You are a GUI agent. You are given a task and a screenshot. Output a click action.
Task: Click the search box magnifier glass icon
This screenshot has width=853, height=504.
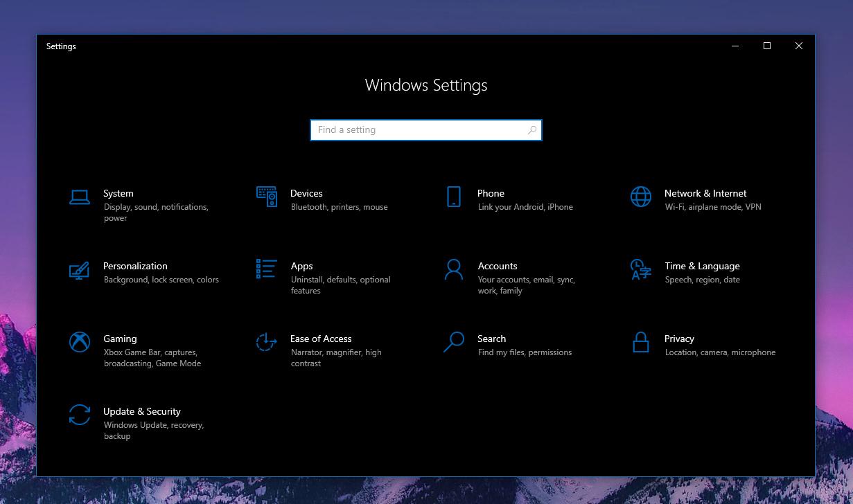[x=532, y=130]
